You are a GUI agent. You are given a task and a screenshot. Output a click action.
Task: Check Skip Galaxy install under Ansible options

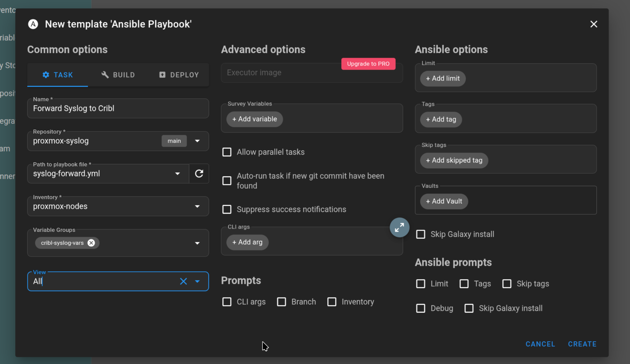point(421,234)
